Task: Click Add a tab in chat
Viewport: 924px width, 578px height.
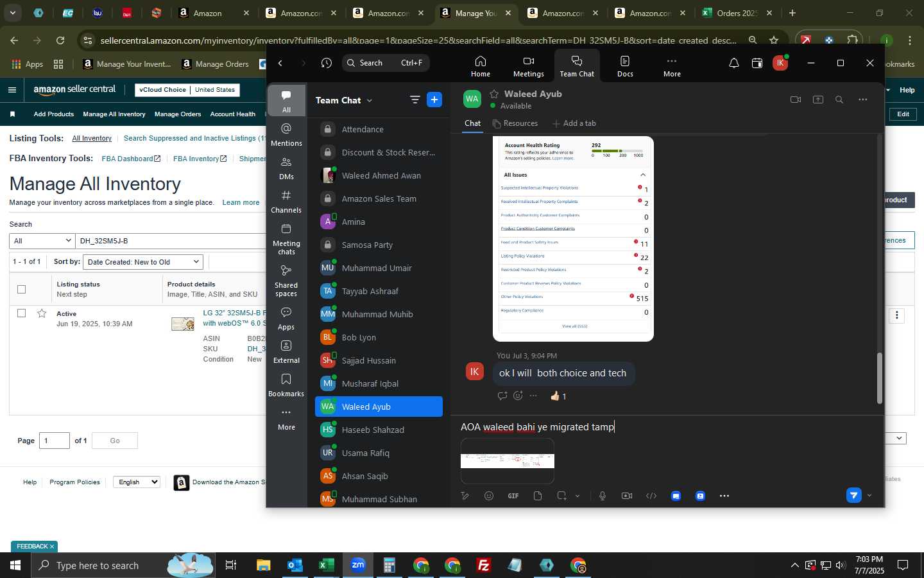Action: click(573, 123)
